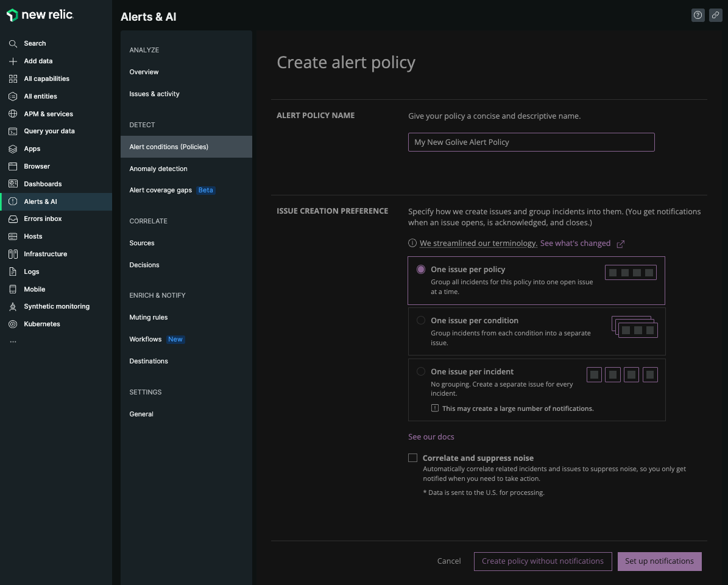The height and width of the screenshot is (585, 728).
Task: Click the Synthetic monitoring icon
Action: [x=13, y=307]
